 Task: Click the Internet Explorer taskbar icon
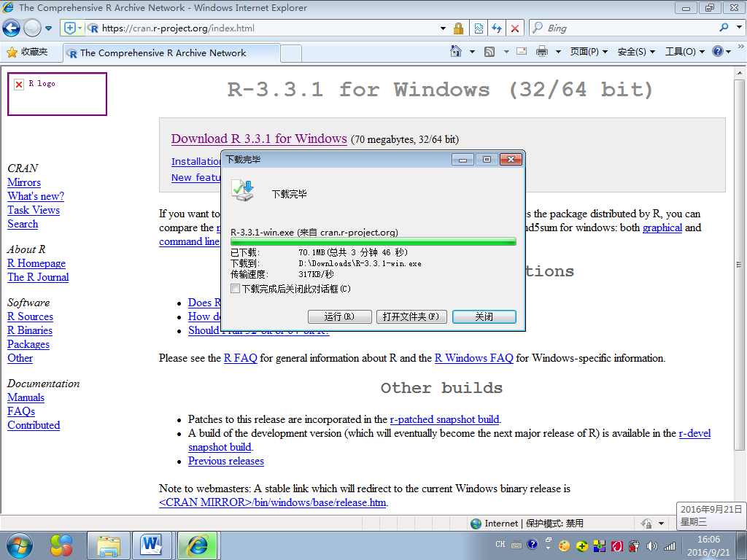tap(197, 545)
